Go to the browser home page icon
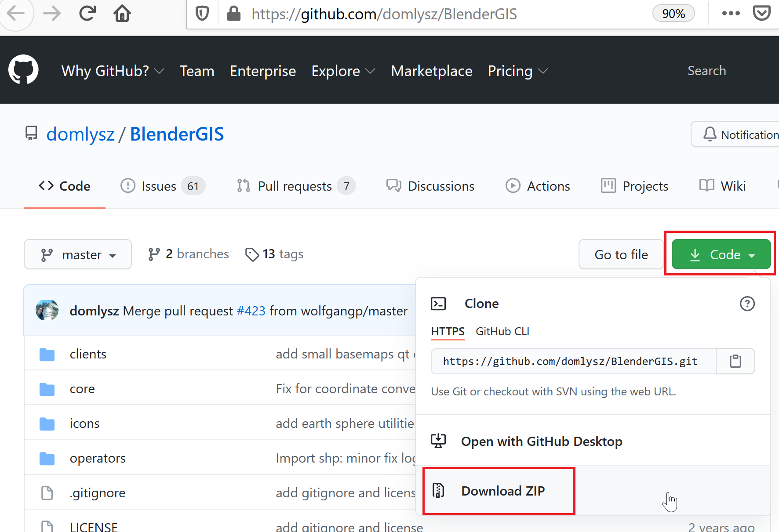779x532 pixels. pos(122,14)
